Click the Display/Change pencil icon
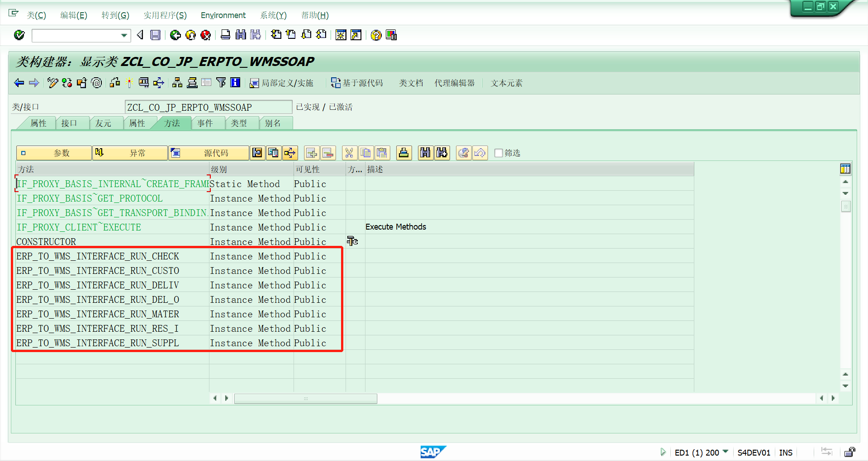The width and height of the screenshot is (868, 461). tap(52, 83)
